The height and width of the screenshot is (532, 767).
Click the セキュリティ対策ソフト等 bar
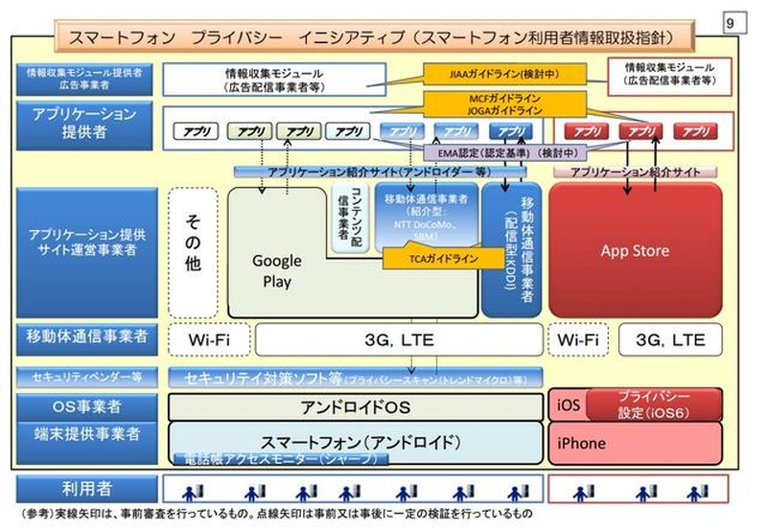pos(355,378)
